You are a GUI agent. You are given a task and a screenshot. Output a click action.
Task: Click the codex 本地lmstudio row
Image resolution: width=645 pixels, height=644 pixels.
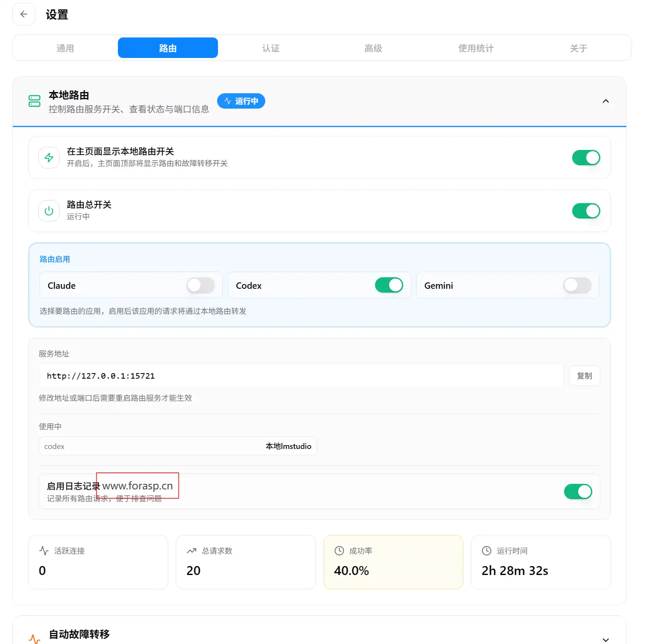click(x=178, y=446)
